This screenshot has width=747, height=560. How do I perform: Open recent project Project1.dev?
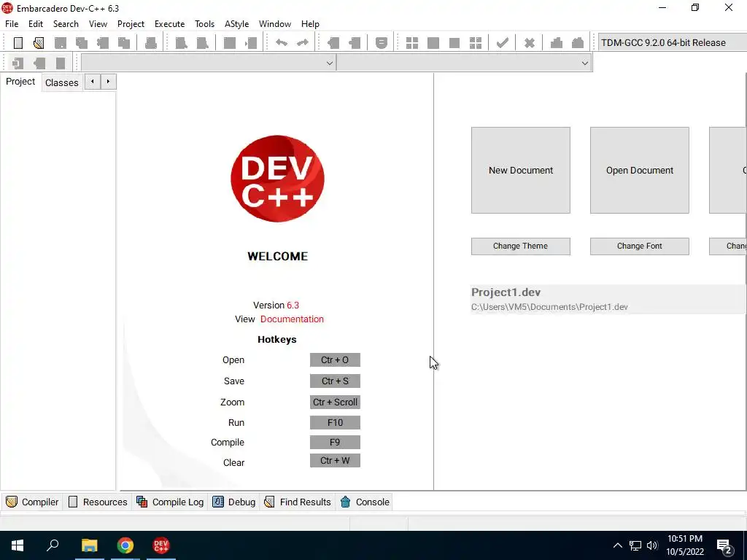coord(608,299)
